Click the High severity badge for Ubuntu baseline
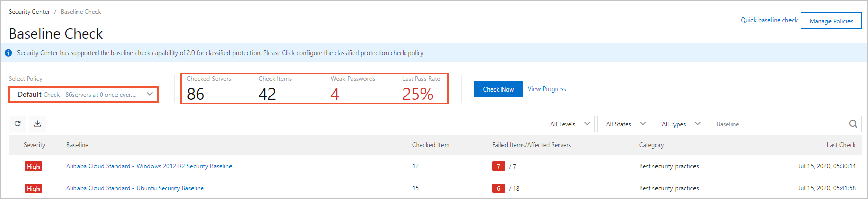Image resolution: width=868 pixels, height=199 pixels. pos(33,188)
